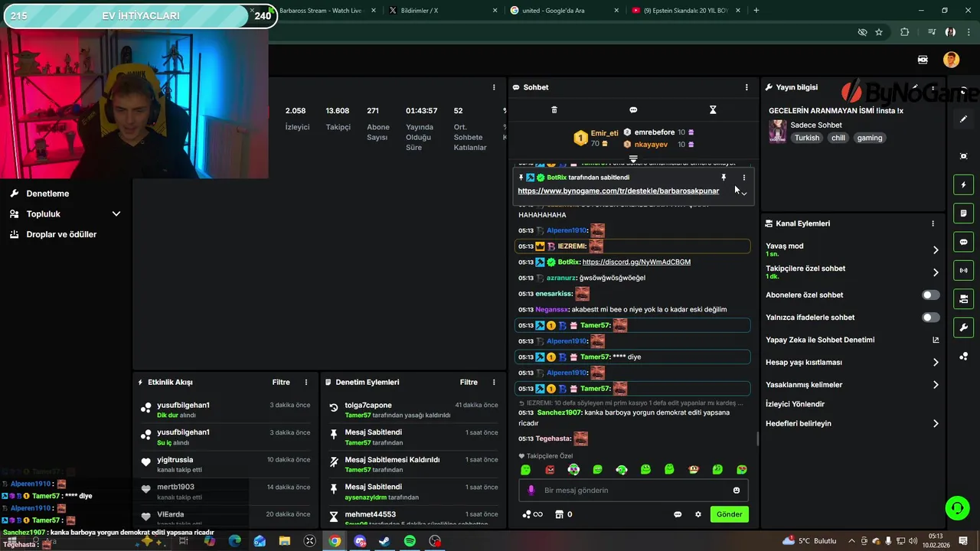Click the green headset support button

tap(956, 507)
